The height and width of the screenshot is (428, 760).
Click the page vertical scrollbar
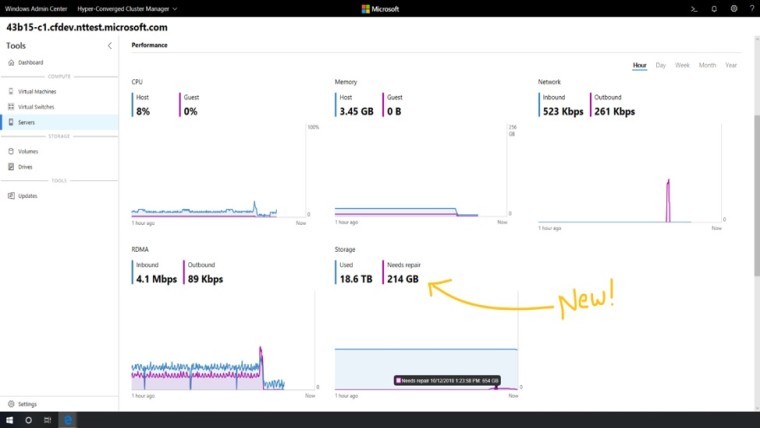(x=757, y=196)
